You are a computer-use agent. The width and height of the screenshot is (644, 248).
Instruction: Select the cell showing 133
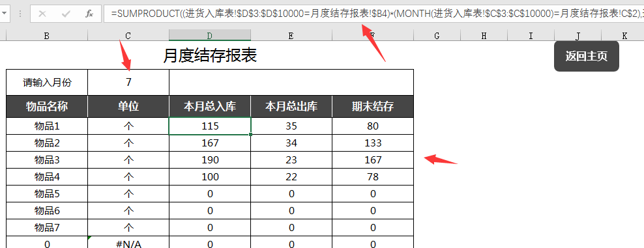pos(373,143)
